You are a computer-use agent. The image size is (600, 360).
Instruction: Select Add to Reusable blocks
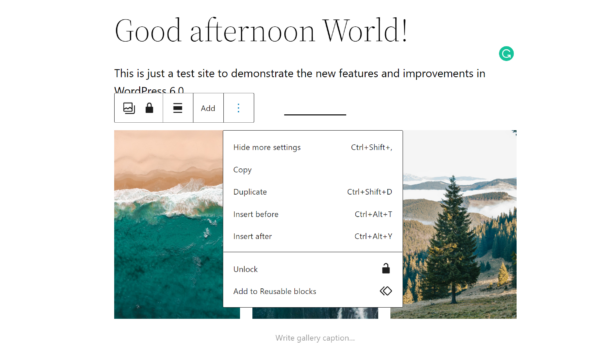(313, 291)
